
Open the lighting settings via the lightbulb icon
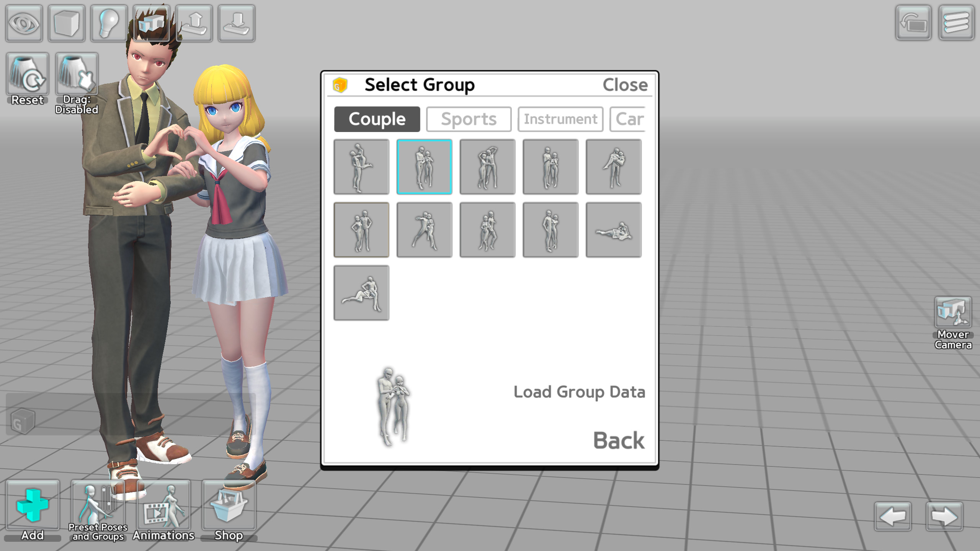click(108, 24)
